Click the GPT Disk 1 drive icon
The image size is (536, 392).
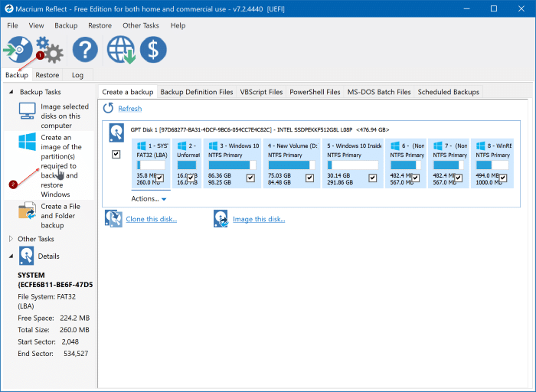coord(116,133)
